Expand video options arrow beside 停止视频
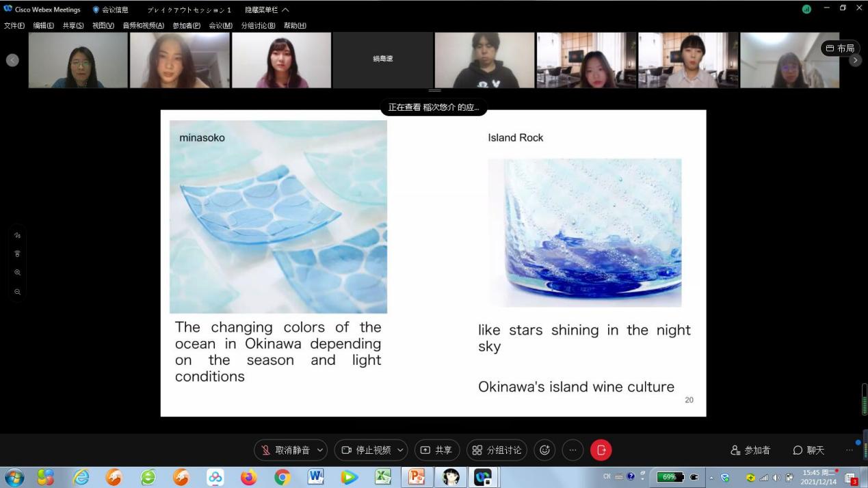868x488 pixels. click(x=400, y=450)
